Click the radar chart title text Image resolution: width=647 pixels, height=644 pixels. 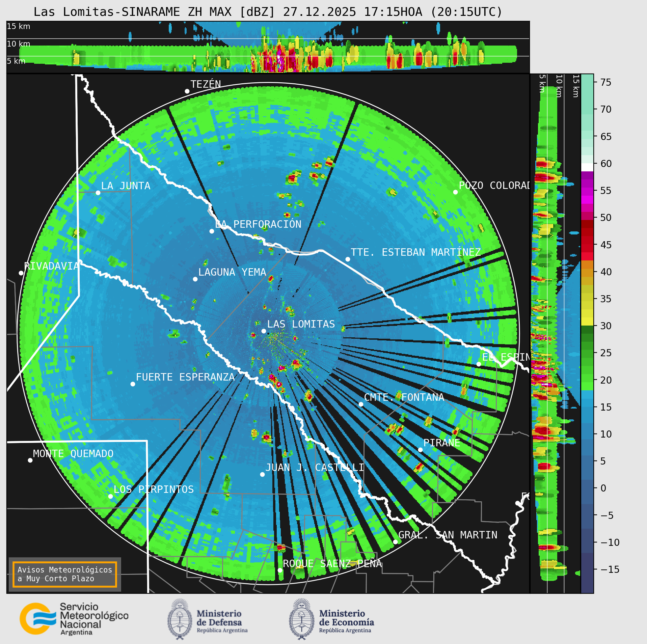[268, 12]
